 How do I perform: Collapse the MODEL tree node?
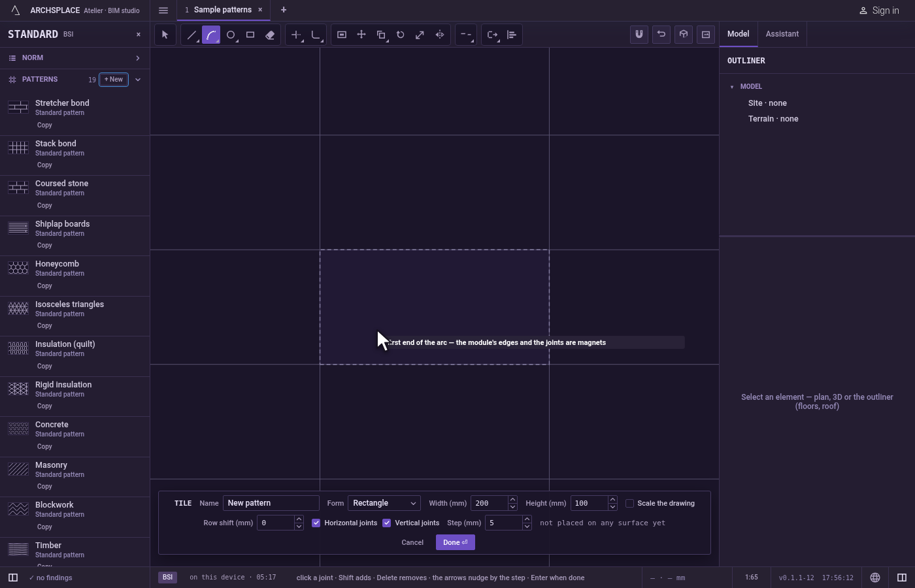point(732,87)
